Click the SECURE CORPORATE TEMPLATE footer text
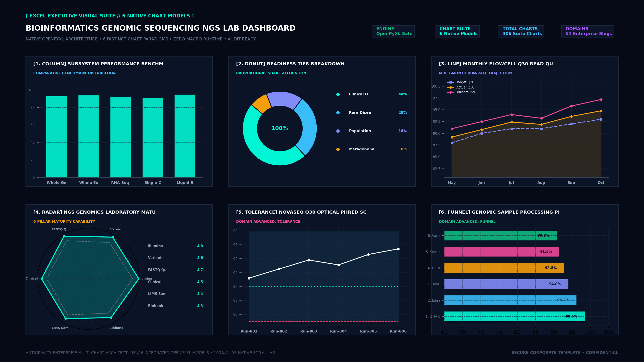644x362 pixels. (565, 353)
